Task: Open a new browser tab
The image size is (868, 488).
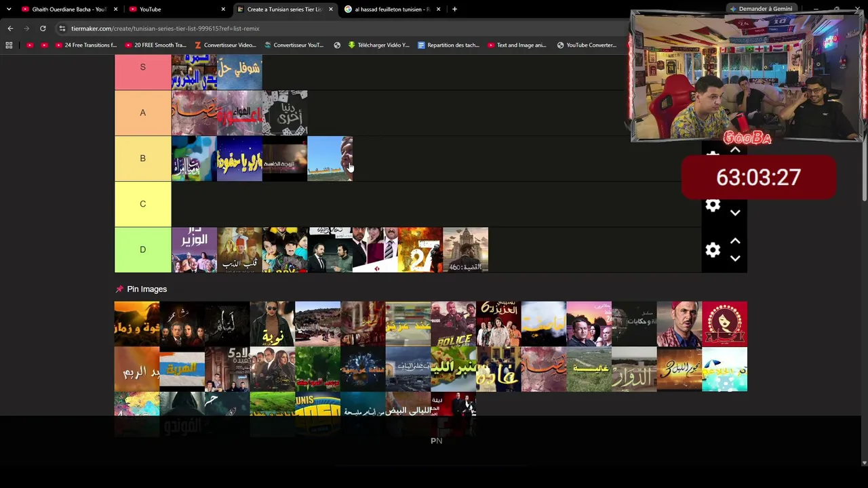Action: [x=454, y=9]
